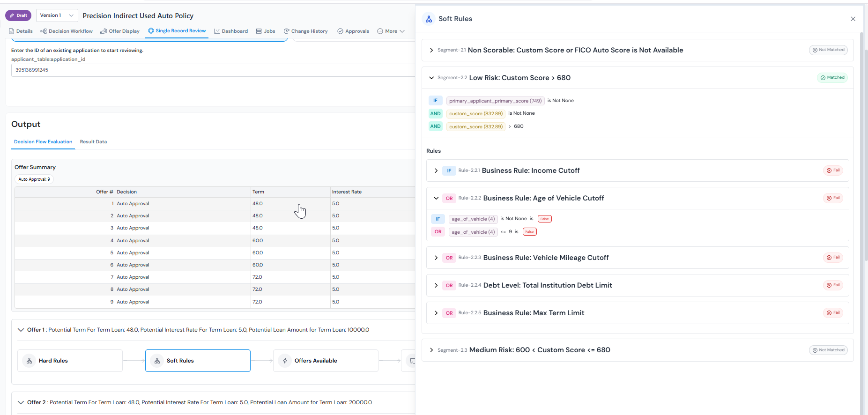Click age_of_vehicle chip in '<= 9' row

tap(473, 232)
